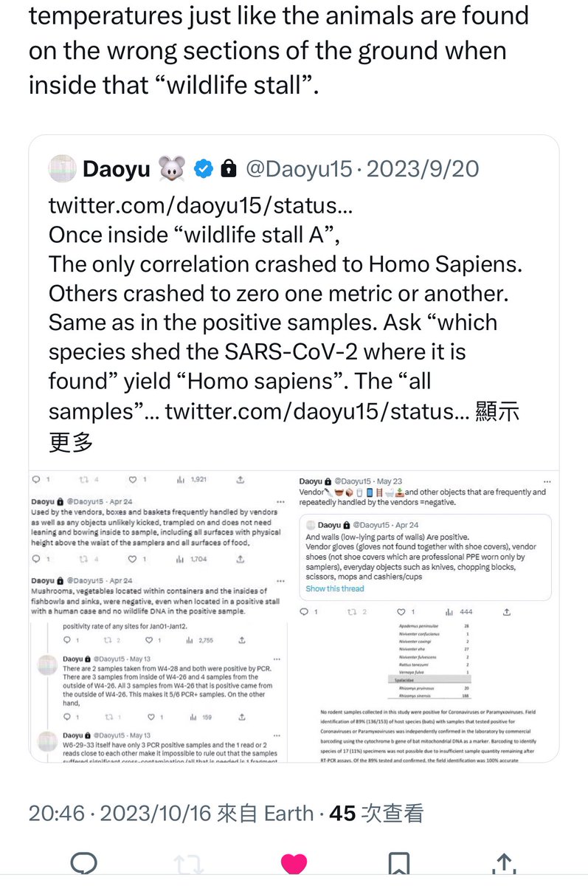588x886 pixels.
Task: Toggle the bookmark icon
Action: click(x=398, y=864)
